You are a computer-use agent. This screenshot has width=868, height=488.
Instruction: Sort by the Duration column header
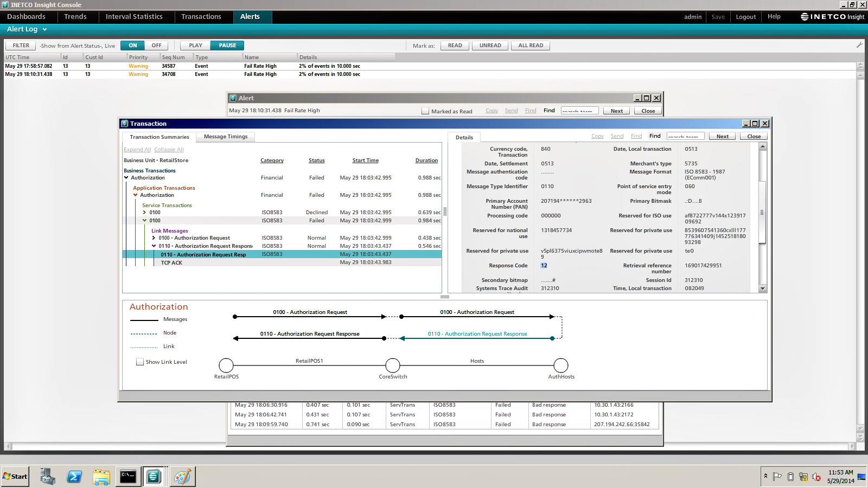pyautogui.click(x=426, y=160)
